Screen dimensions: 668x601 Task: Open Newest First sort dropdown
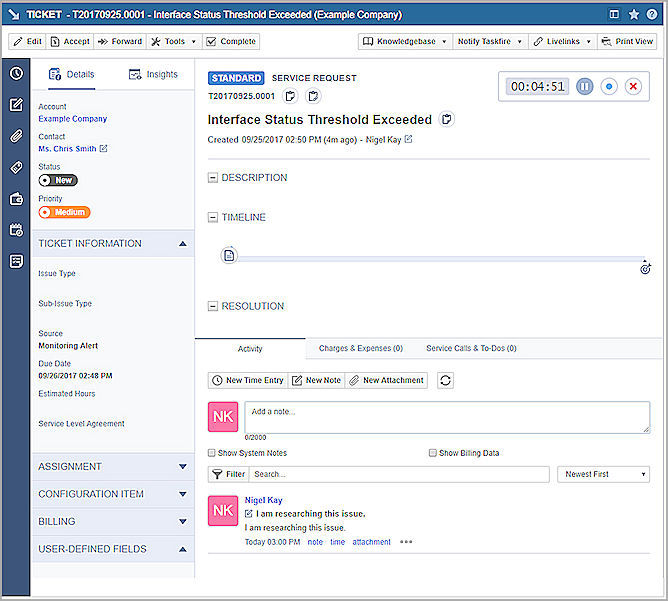point(603,474)
